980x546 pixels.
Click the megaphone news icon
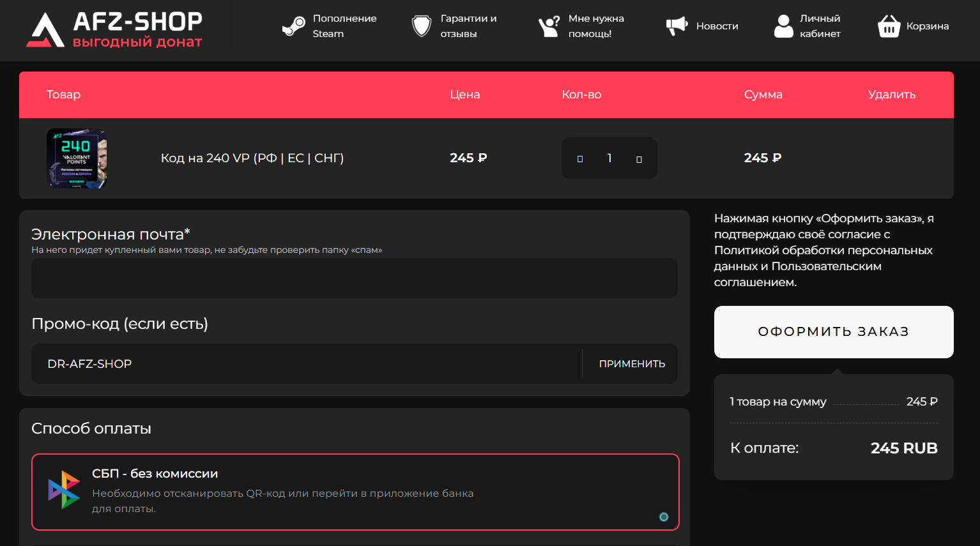click(x=677, y=26)
